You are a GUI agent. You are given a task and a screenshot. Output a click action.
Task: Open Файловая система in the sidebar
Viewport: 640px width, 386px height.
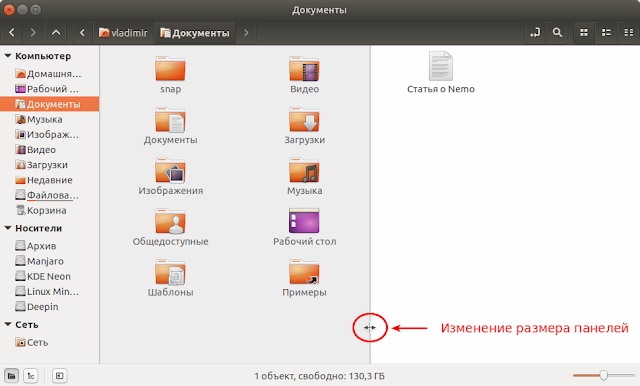49,195
